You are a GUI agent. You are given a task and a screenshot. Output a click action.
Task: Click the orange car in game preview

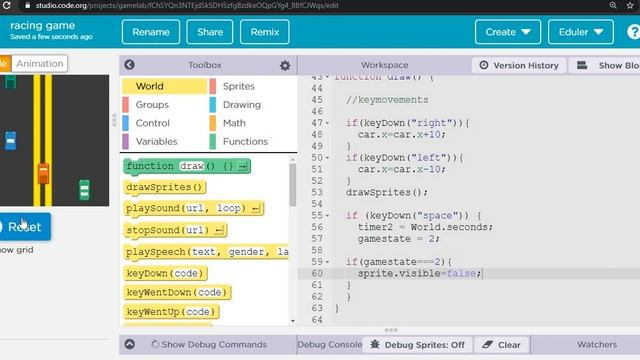(43, 173)
